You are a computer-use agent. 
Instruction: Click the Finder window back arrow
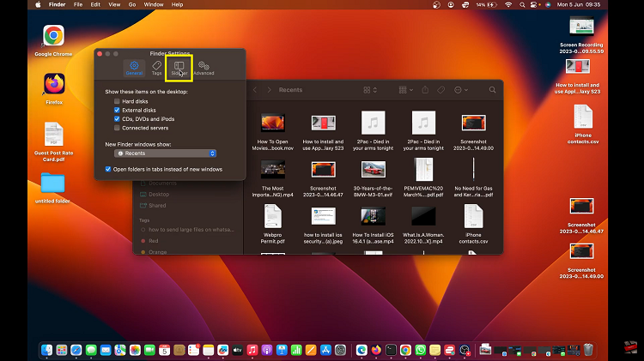tap(255, 90)
